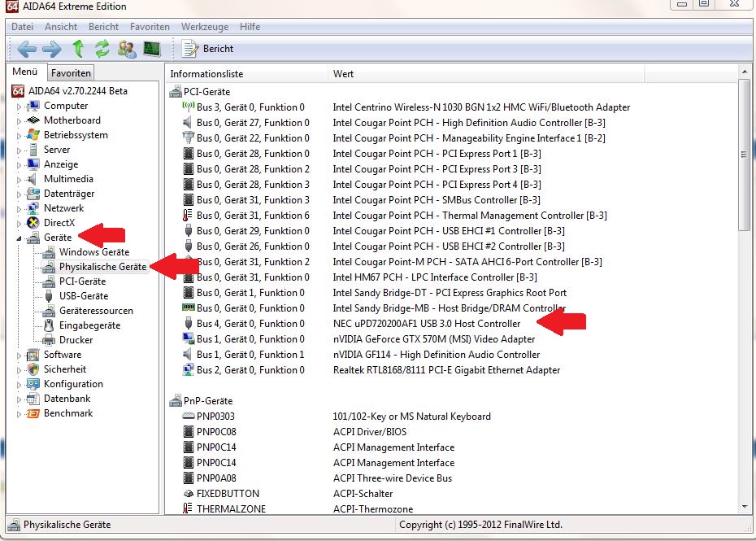Click the PnP-Geräte group header icon

pyautogui.click(x=176, y=400)
